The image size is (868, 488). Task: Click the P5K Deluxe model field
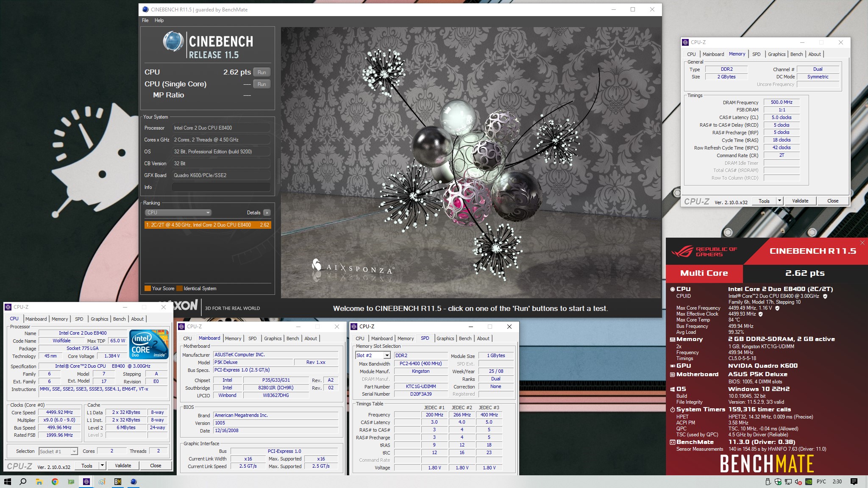pyautogui.click(x=253, y=362)
